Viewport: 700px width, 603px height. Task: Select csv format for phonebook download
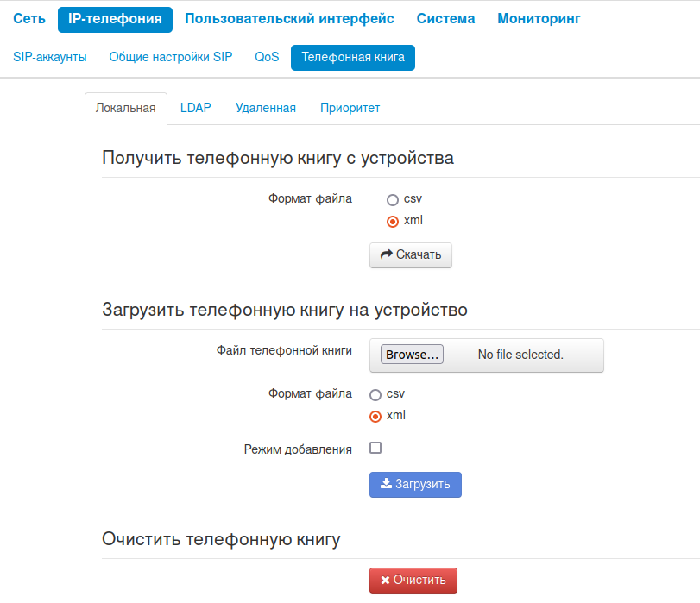click(x=393, y=199)
